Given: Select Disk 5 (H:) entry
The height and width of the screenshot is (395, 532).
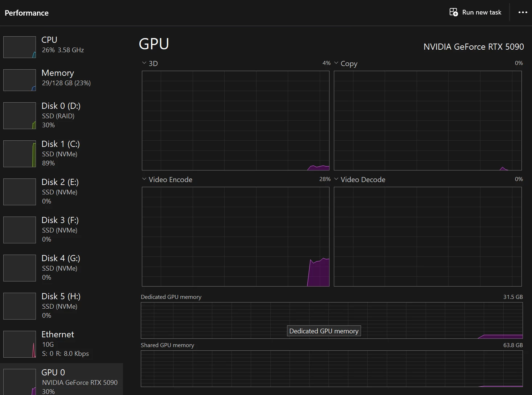Looking at the screenshot, I should pos(62,306).
